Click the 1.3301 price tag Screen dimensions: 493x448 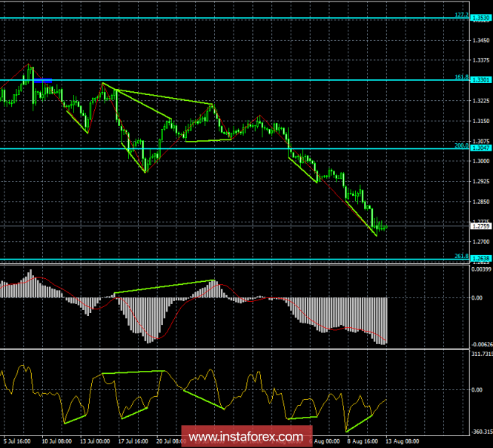[480, 80]
